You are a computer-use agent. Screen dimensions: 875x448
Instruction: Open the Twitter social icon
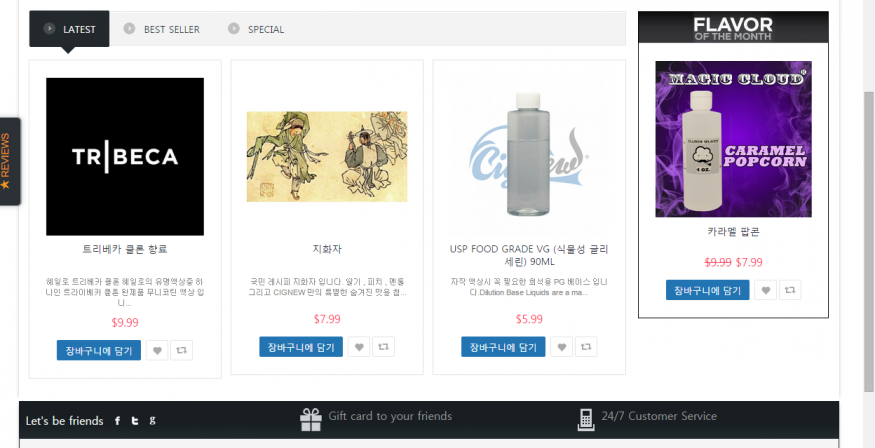point(134,421)
